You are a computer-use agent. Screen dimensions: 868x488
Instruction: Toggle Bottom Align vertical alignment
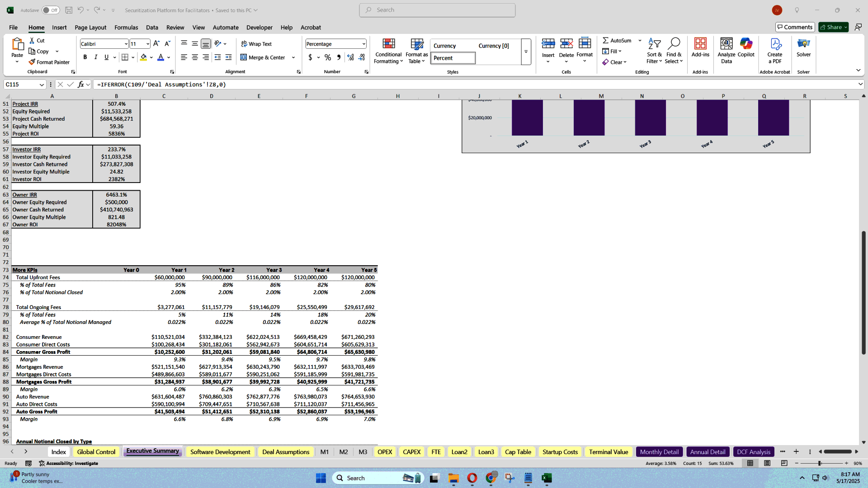206,44
